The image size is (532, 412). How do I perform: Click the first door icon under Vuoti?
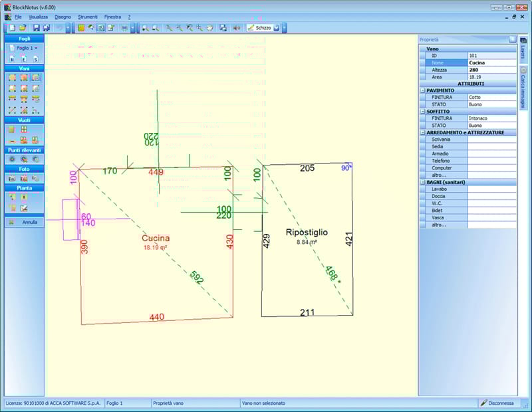tap(12, 130)
